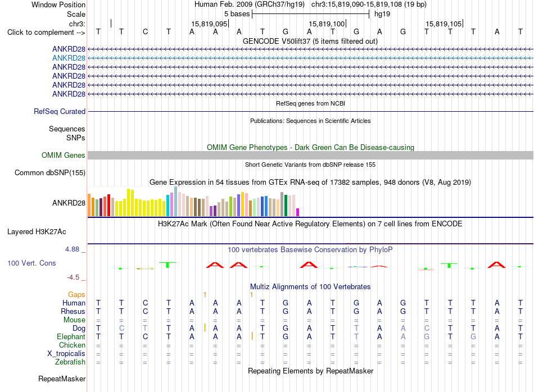Click the 15,819,105 ruler coordinate
Viewport: 534px width, 392px height.
[444, 24]
